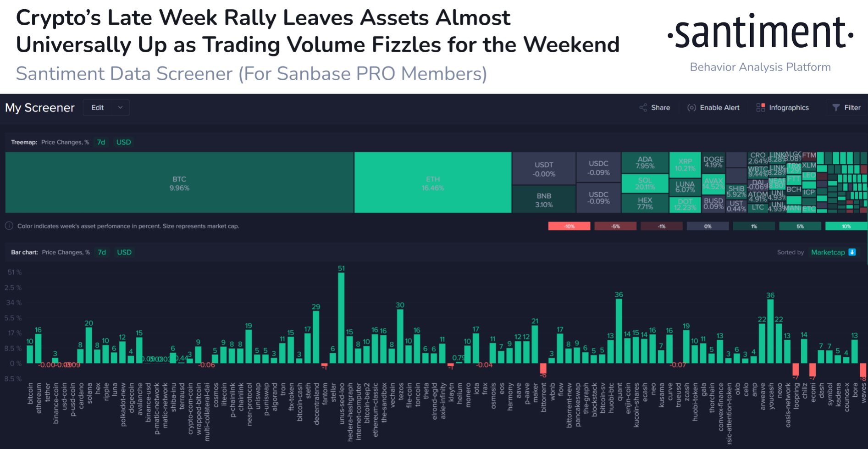Viewport: 868px width, 449px height.
Task: Click the red -10% legend swatch
Action: click(569, 226)
